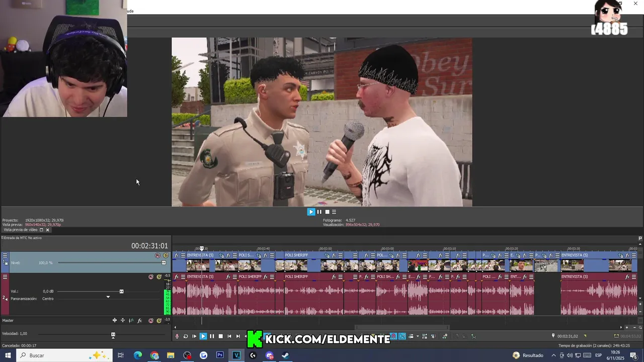Image resolution: width=644 pixels, height=362 pixels.
Task: Stop the video preview window
Action: click(327, 212)
